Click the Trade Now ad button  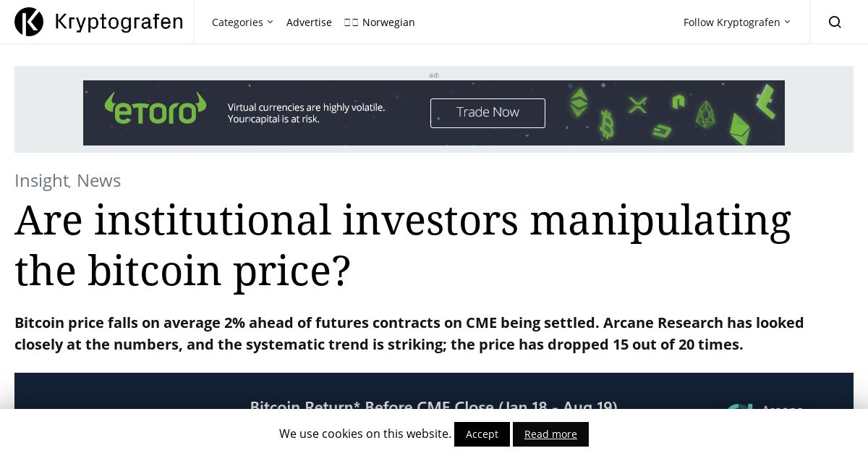click(488, 113)
